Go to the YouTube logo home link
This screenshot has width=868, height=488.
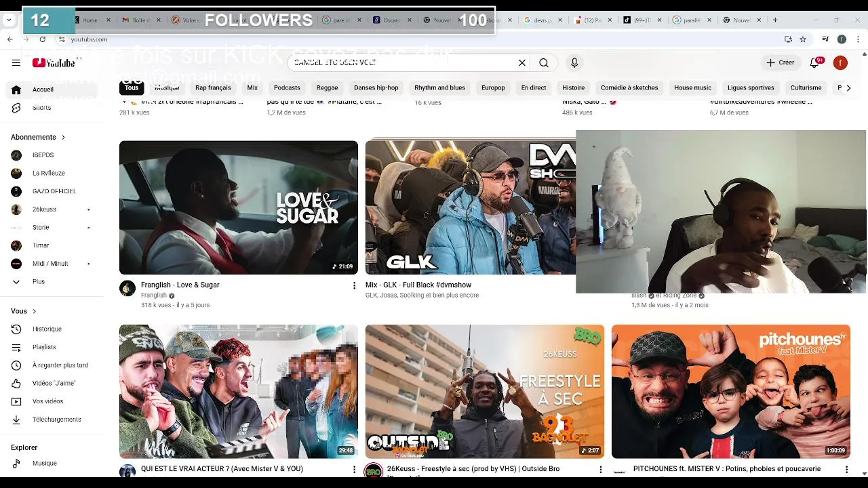tap(54, 62)
